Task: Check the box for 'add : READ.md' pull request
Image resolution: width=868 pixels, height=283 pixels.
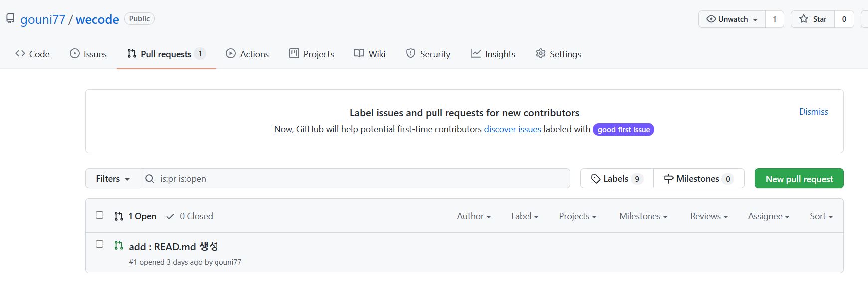Action: (100, 244)
